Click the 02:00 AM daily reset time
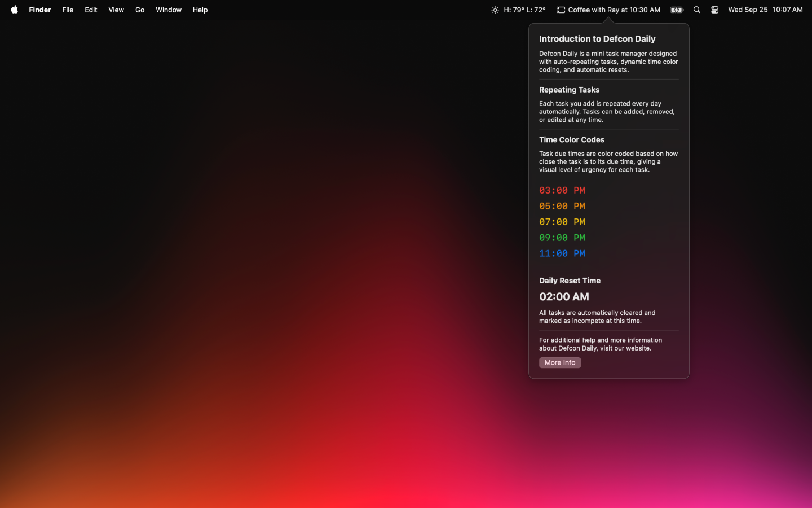Viewport: 812px width, 508px height. click(564, 297)
